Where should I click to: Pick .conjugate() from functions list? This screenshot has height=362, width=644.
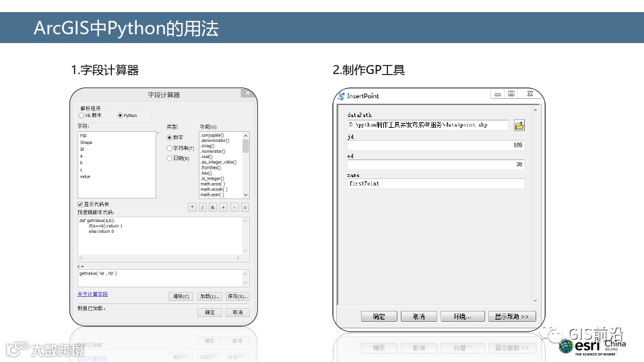[x=212, y=135]
